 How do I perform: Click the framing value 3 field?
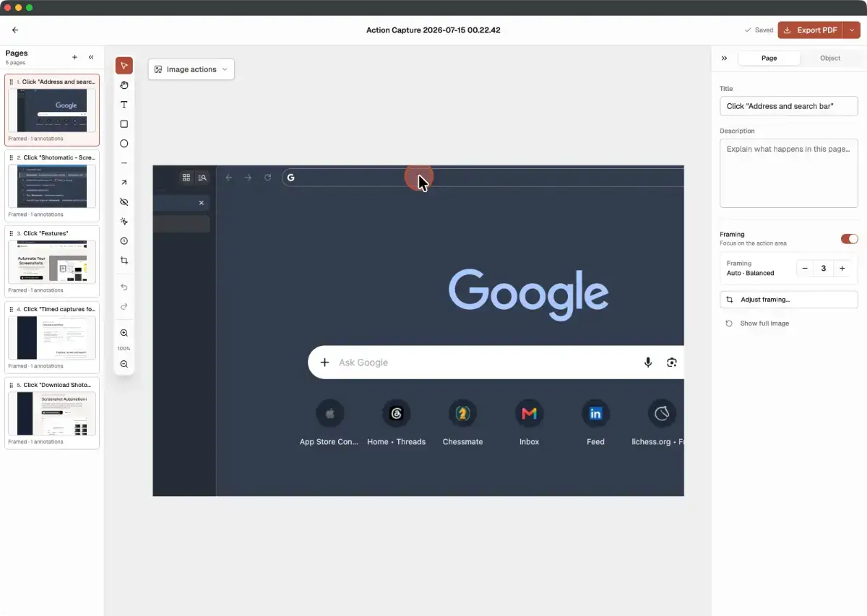(824, 268)
